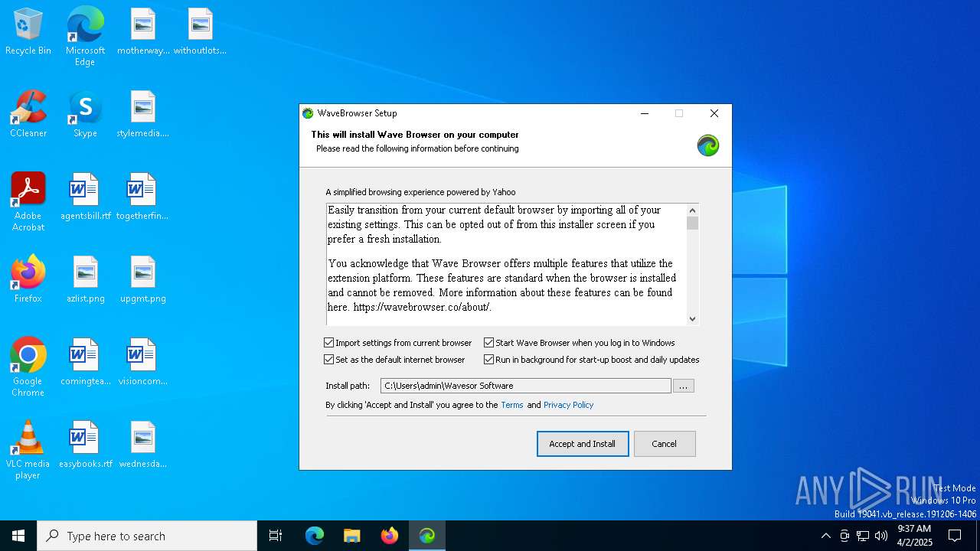Open Adobe Acrobat desktop shortcut
The width and height of the screenshot is (980, 551).
tap(28, 202)
